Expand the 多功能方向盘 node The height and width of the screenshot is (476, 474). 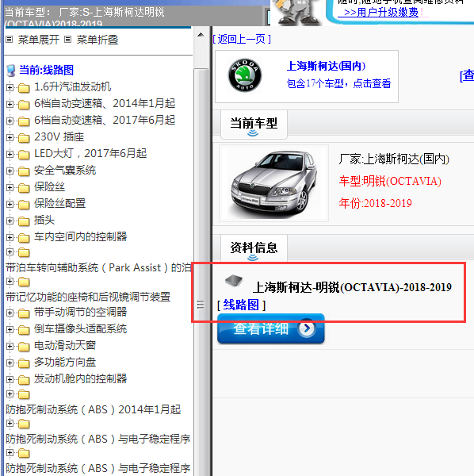pyautogui.click(x=10, y=363)
